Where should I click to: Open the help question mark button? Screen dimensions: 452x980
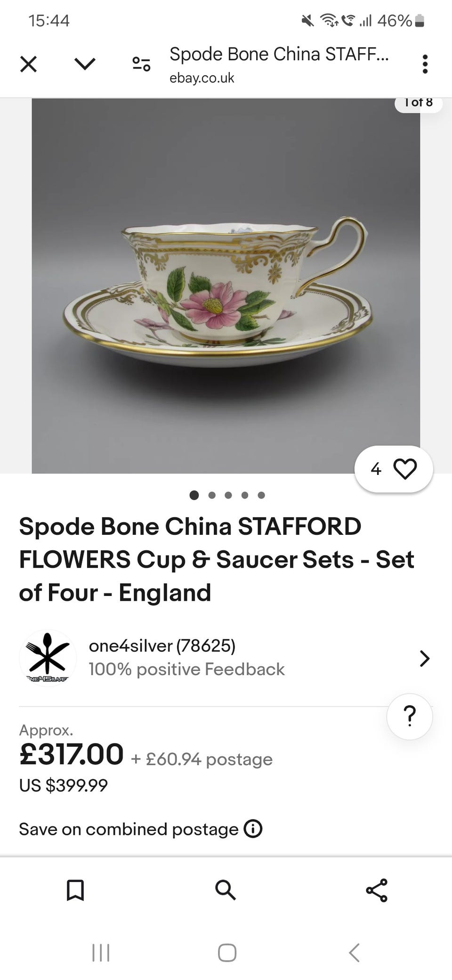(410, 716)
